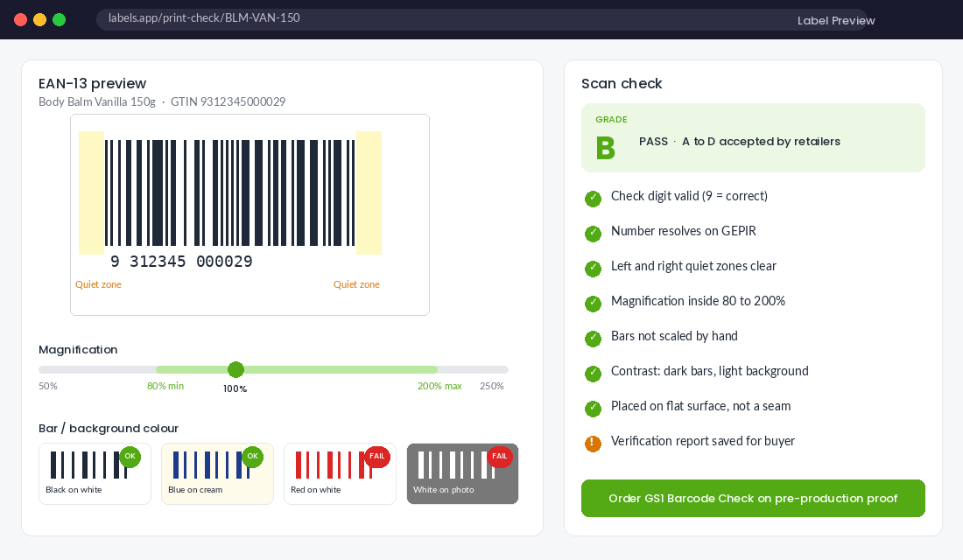This screenshot has height=560, width=963.
Task: Click the Left and right quiet zones clear text
Action: point(693,267)
